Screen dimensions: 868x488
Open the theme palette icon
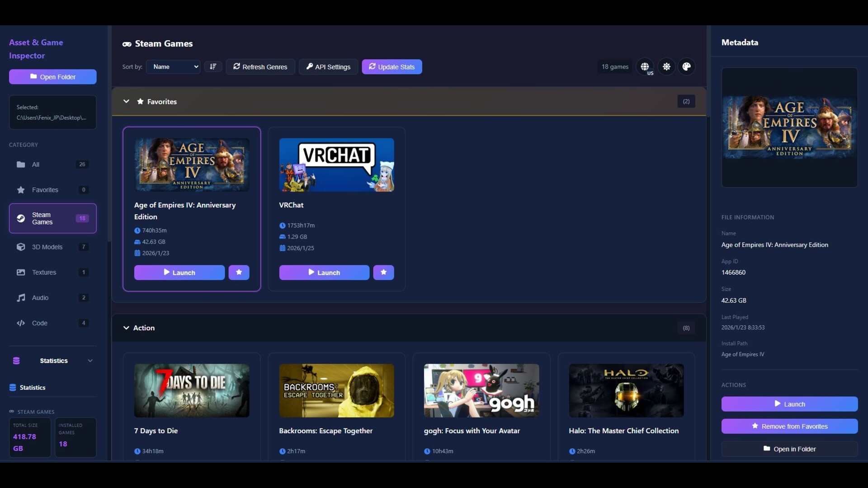pyautogui.click(x=687, y=66)
